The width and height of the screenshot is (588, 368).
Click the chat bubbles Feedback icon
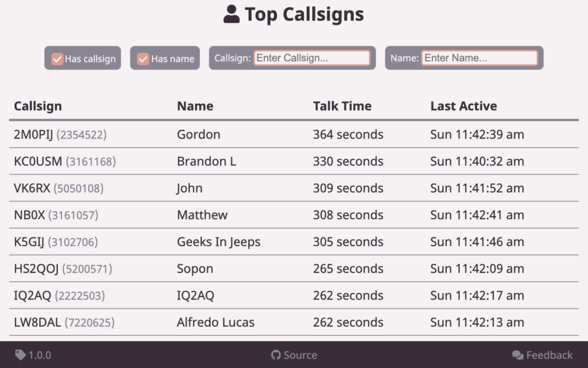pyautogui.click(x=517, y=355)
